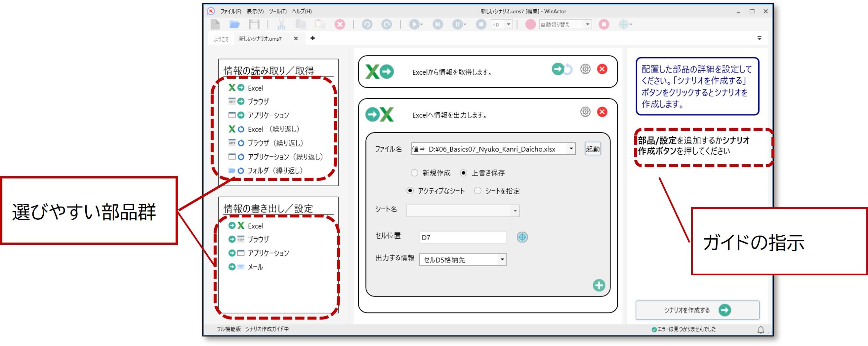Click the New file toolbar icon
Screen dimensions: 868x346
(215, 24)
